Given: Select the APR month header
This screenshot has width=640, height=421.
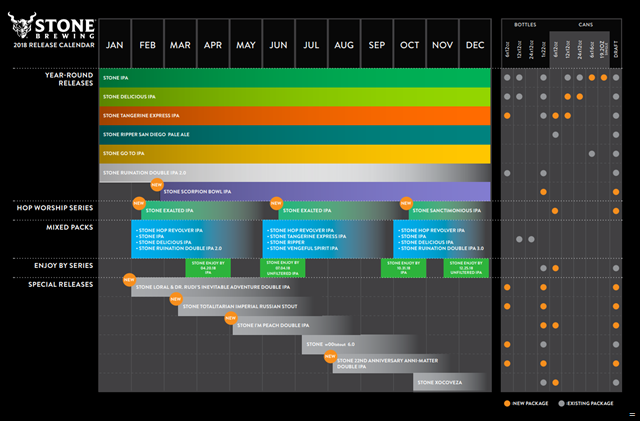Looking at the screenshot, I should 213,43.
